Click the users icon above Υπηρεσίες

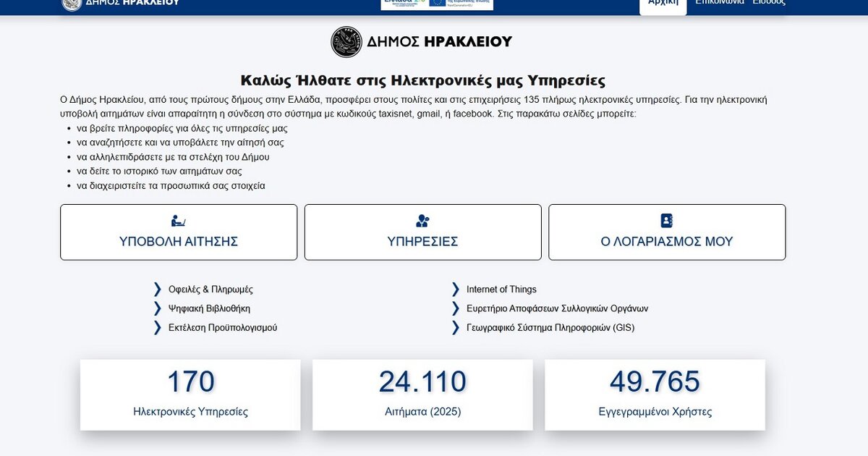[422, 221]
